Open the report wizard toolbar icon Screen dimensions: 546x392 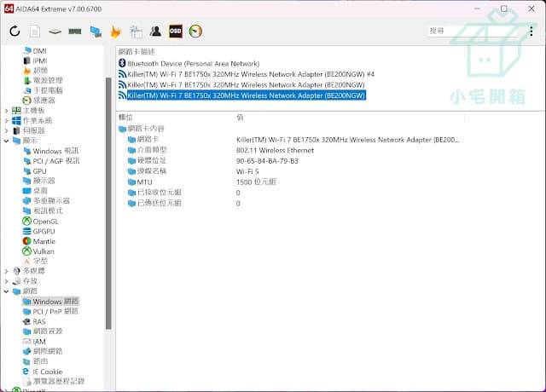[x=136, y=32]
